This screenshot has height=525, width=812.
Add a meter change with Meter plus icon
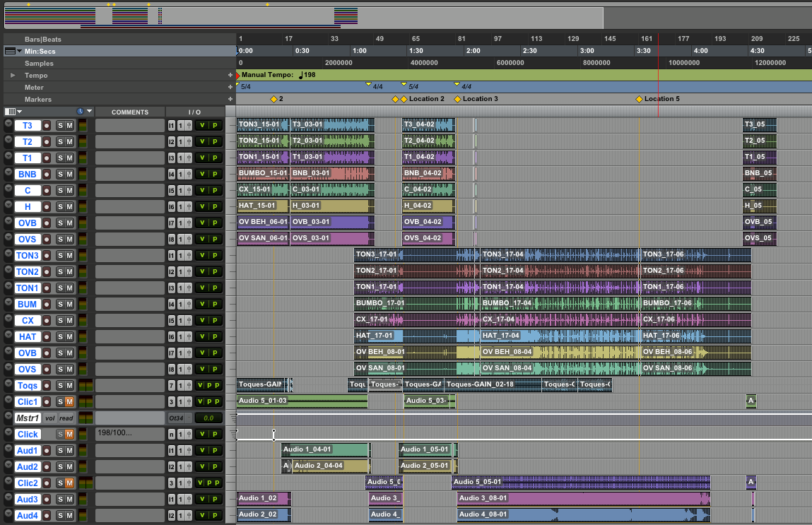point(230,87)
